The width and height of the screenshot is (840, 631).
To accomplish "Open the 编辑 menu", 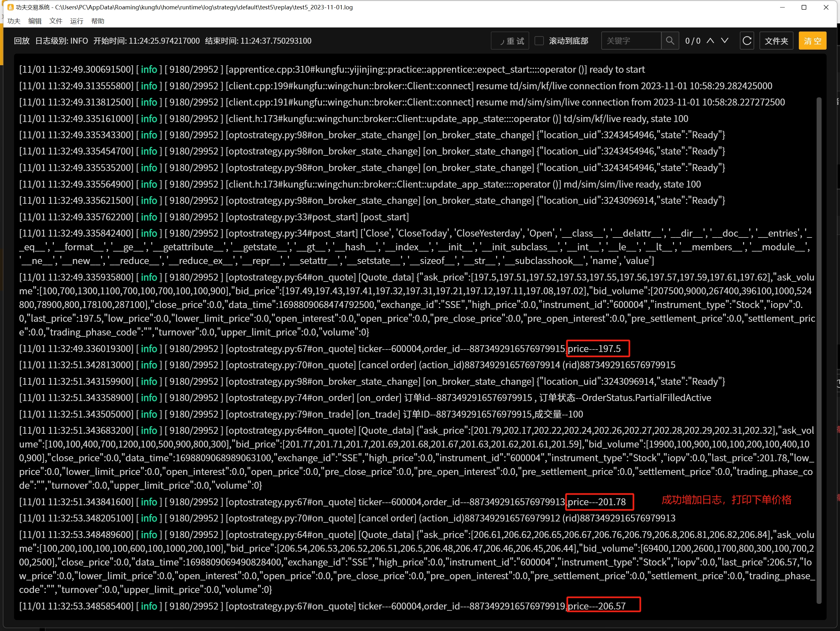I will click(x=35, y=21).
